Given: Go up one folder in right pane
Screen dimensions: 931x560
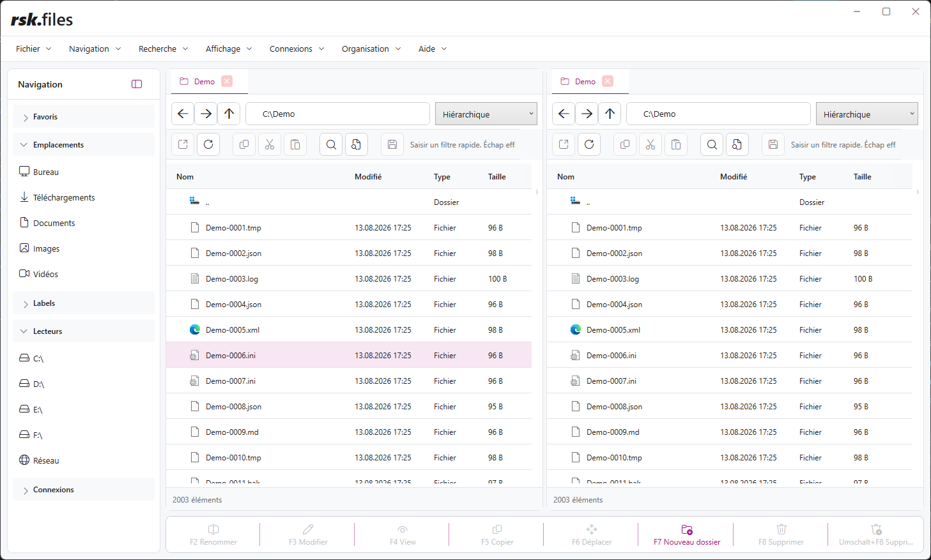Looking at the screenshot, I should 610,114.
